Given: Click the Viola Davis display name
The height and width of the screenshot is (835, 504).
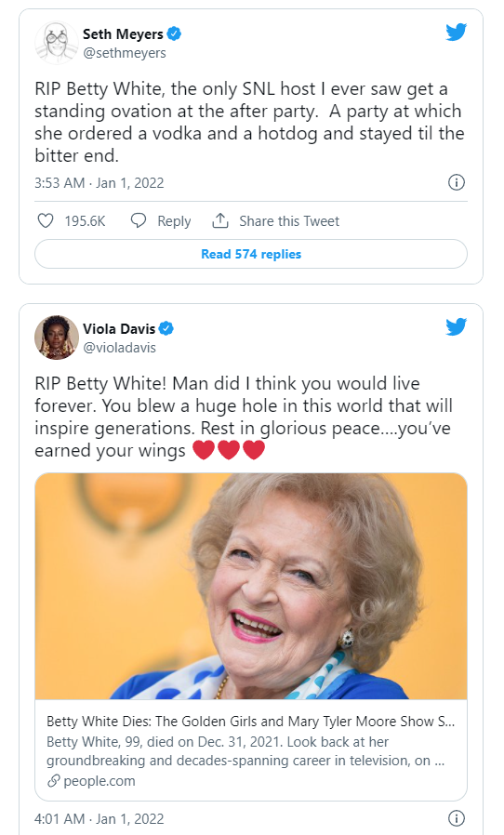Looking at the screenshot, I should click(x=119, y=328).
